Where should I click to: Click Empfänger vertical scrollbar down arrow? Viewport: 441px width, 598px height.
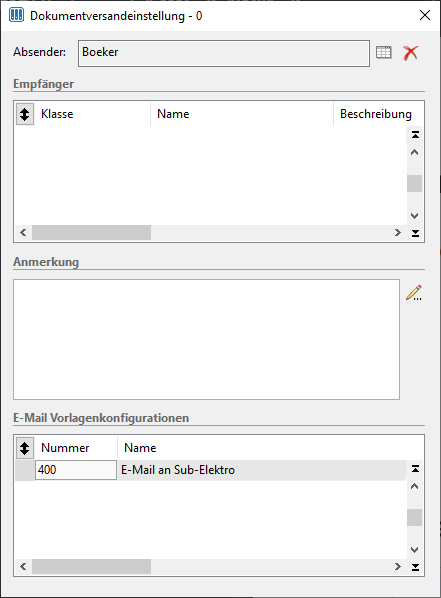coord(415,215)
